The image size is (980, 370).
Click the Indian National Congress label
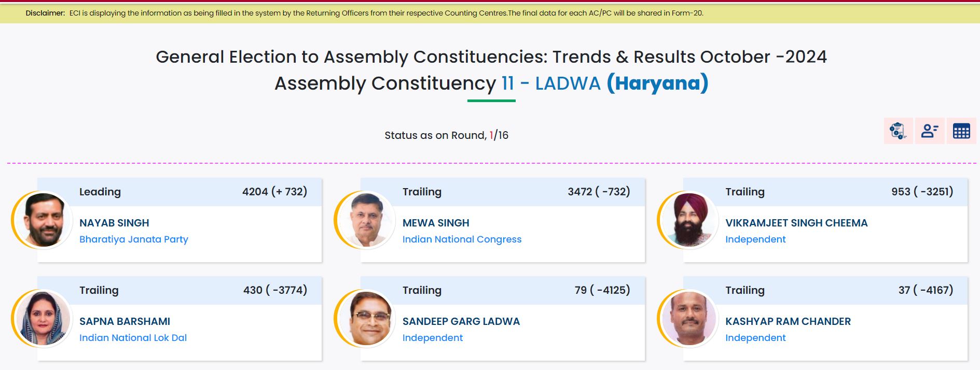pos(462,239)
